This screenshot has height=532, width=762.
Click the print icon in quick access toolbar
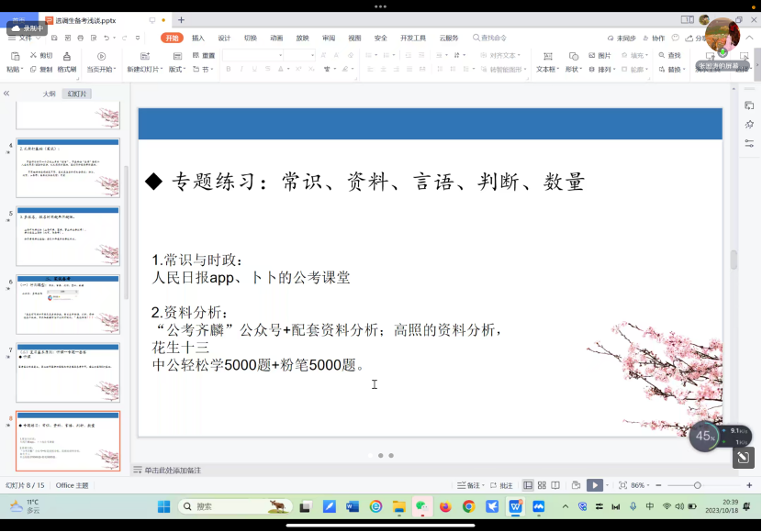80,38
